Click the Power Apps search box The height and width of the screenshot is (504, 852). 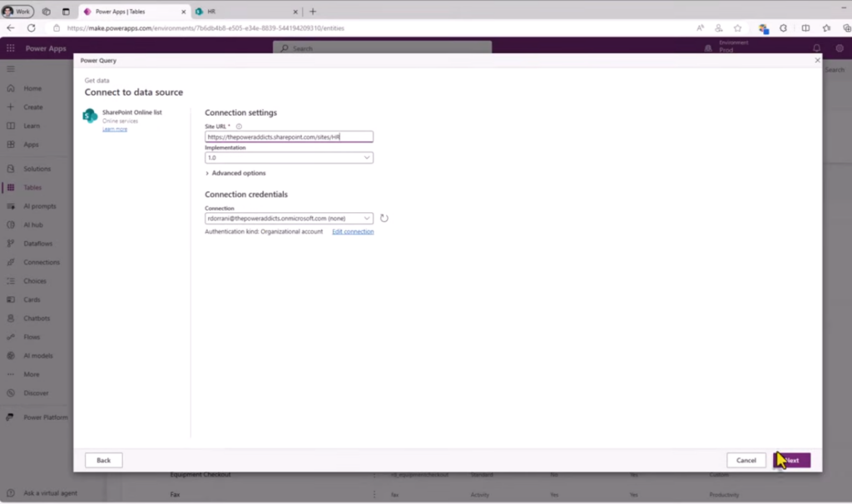382,47
